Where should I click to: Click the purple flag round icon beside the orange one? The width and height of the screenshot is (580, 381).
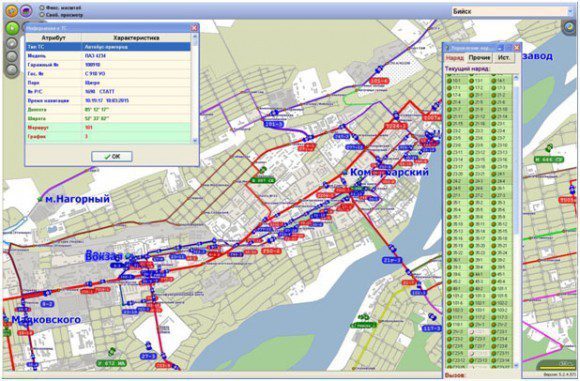(x=26, y=11)
